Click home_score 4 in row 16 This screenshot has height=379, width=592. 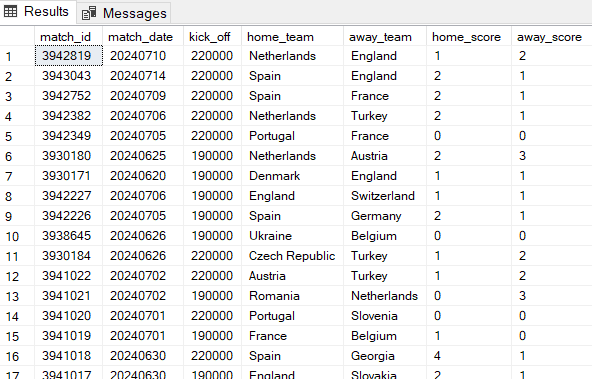click(469, 356)
